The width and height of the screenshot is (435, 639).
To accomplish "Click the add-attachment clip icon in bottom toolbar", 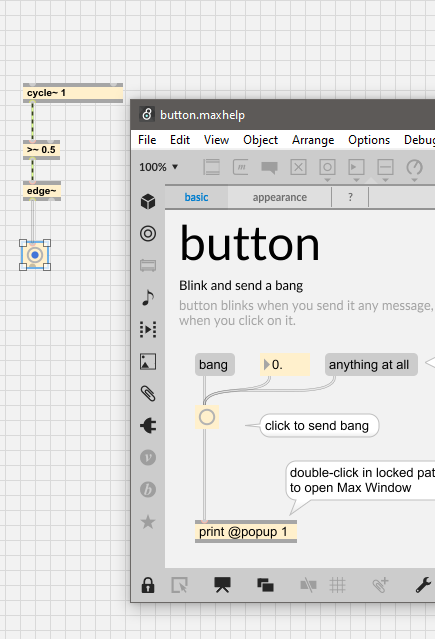I will [x=380, y=585].
